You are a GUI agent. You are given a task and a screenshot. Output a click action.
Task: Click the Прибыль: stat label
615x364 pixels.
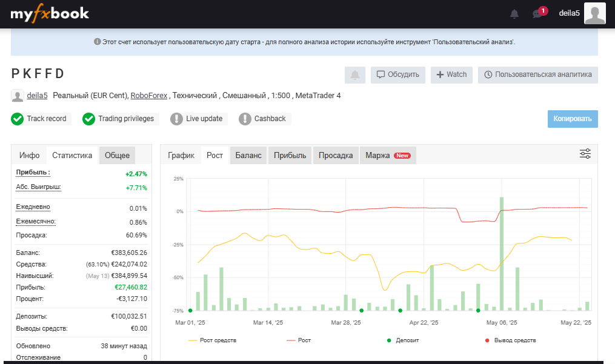point(33,172)
